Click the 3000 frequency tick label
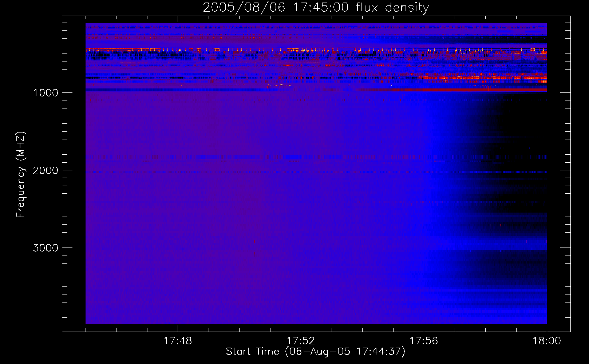The width and height of the screenshot is (589, 364). (46, 248)
